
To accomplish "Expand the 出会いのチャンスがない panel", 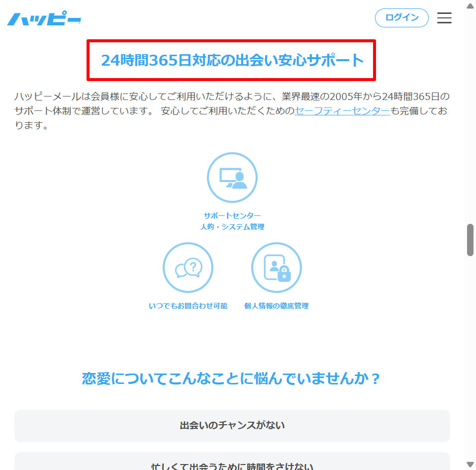I will [232, 426].
